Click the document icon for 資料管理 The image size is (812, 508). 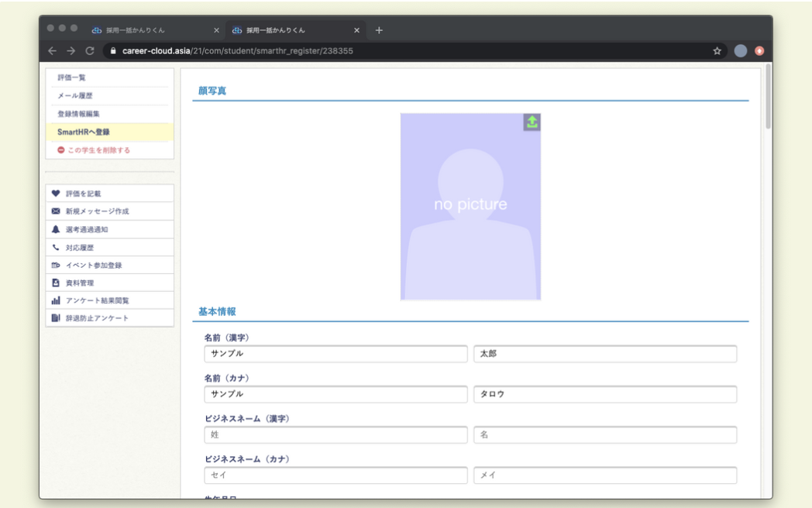click(56, 283)
